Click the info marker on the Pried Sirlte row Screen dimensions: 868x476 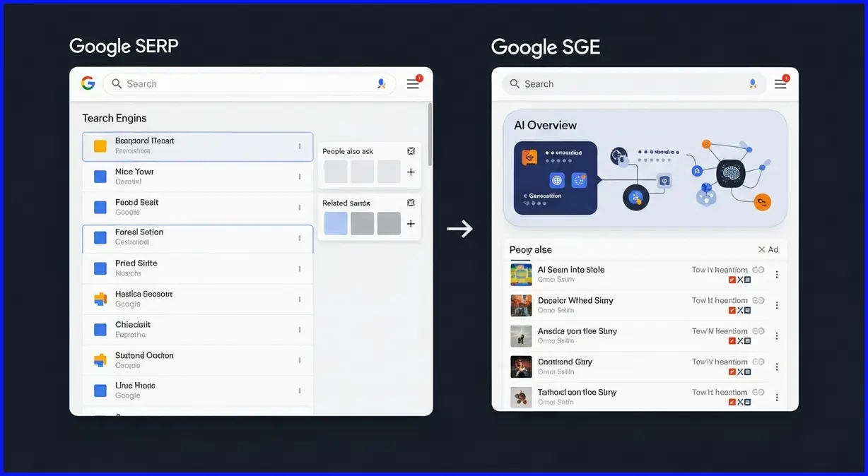[x=300, y=268]
